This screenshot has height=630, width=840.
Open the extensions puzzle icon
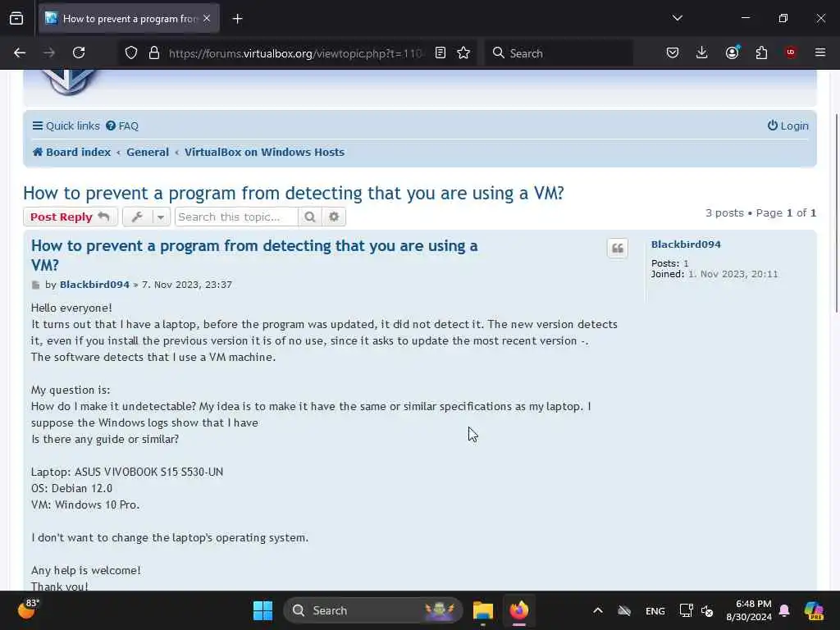(x=761, y=52)
